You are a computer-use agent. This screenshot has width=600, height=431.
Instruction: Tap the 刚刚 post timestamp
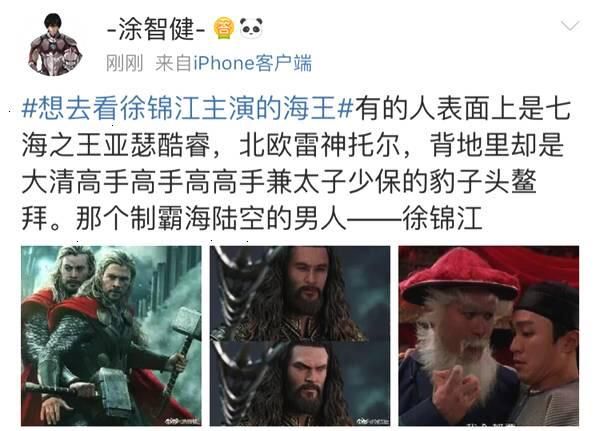124,63
